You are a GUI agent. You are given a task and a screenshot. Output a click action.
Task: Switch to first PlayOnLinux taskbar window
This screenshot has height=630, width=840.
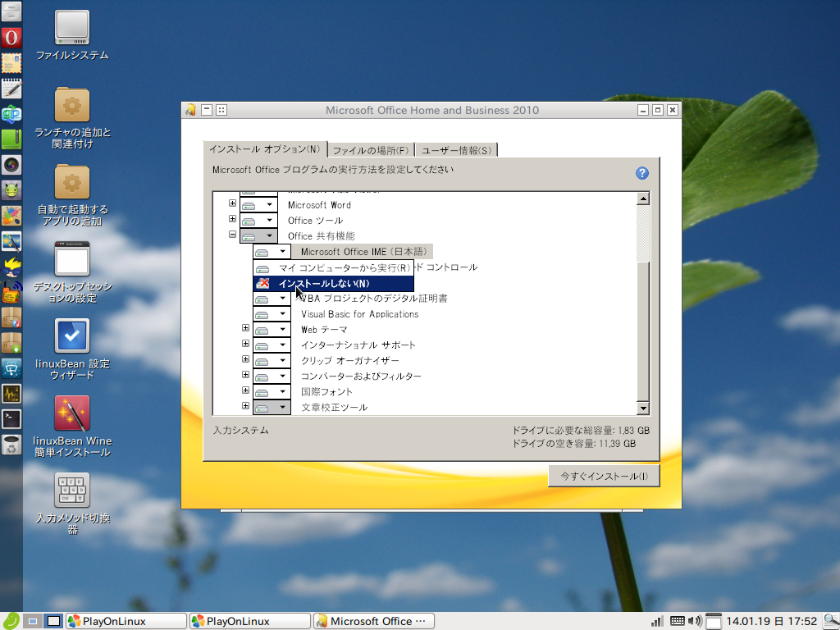tap(126, 622)
